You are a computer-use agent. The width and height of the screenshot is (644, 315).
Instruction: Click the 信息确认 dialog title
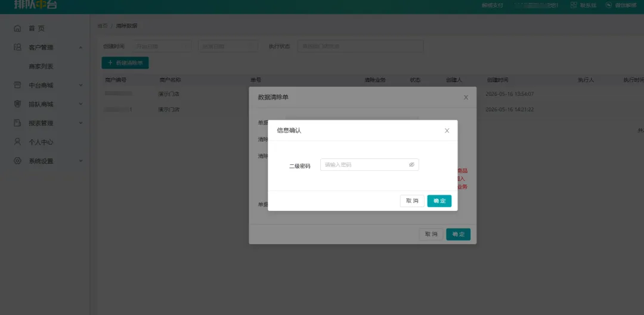(289, 130)
